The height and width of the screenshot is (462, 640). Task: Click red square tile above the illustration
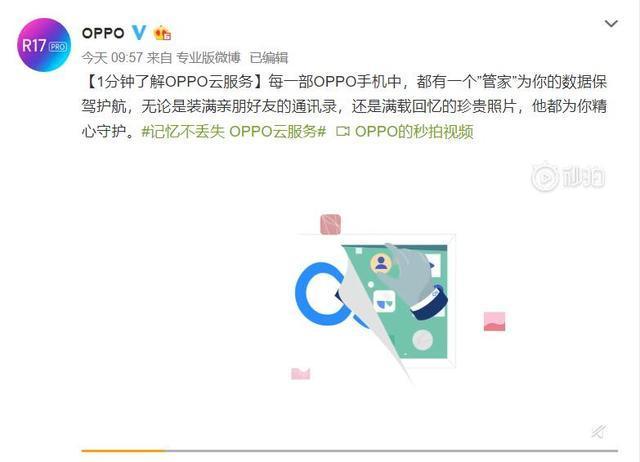coord(330,224)
